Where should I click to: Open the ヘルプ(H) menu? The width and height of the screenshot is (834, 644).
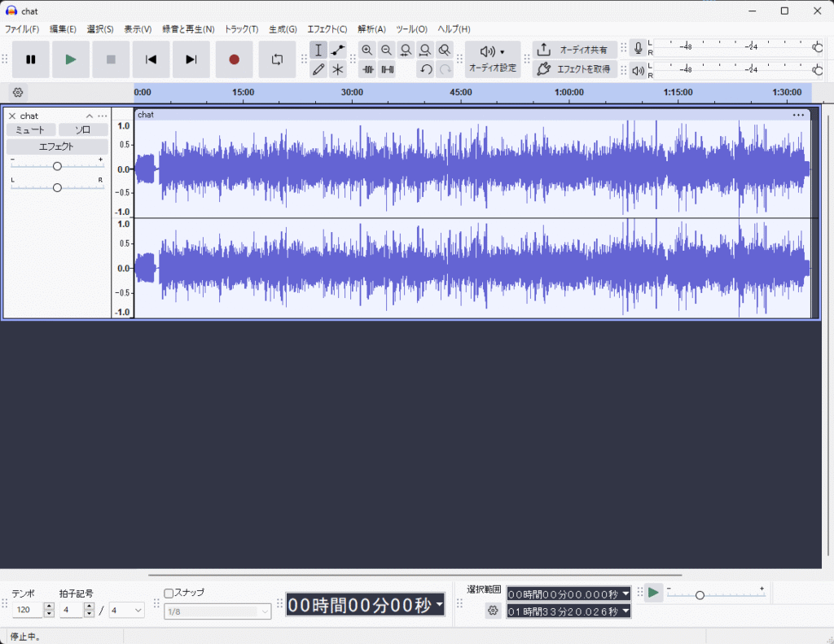(x=454, y=29)
